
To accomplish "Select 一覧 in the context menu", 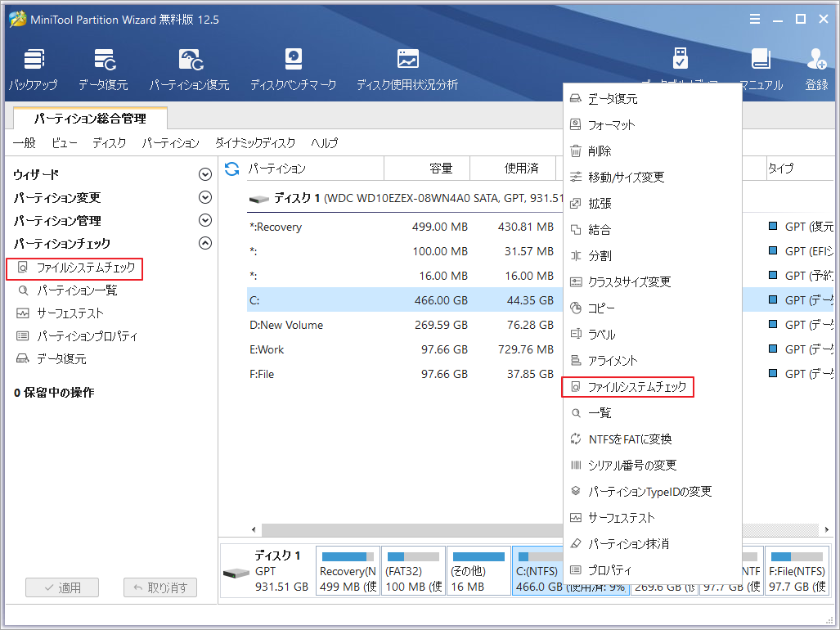I will click(653, 413).
